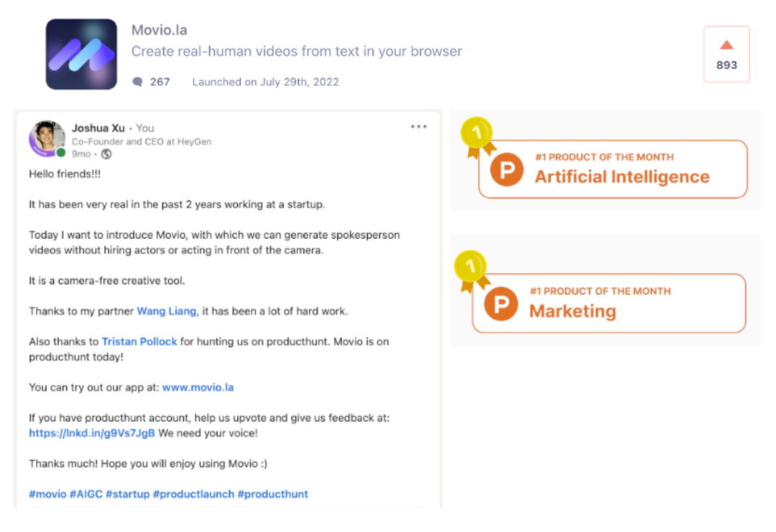
Task: Click the Joshua Xu author name
Action: 98,128
